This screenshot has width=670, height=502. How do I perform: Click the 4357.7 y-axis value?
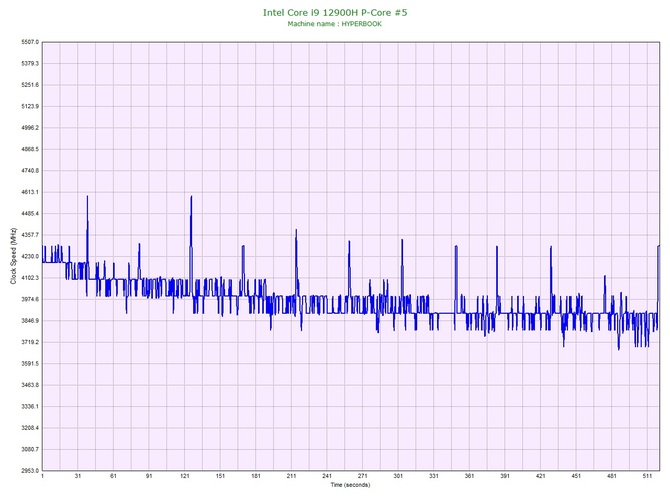pos(30,235)
